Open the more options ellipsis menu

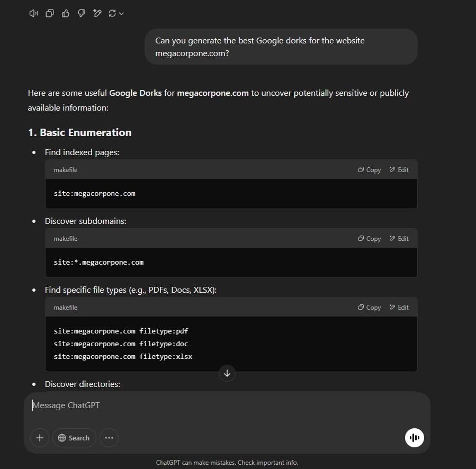(x=109, y=438)
